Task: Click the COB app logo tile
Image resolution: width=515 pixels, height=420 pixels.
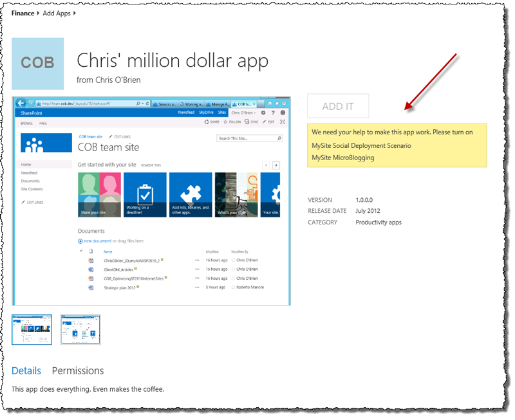Action: pos(37,64)
